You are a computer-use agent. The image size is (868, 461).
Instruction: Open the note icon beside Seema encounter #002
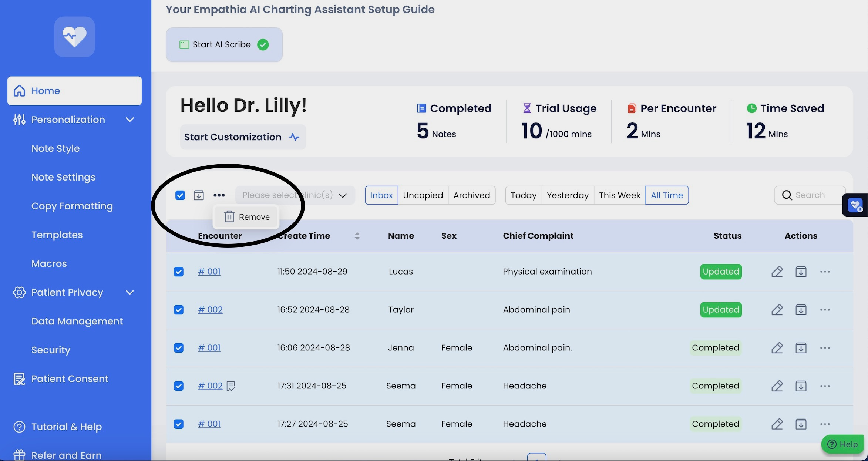point(231,386)
